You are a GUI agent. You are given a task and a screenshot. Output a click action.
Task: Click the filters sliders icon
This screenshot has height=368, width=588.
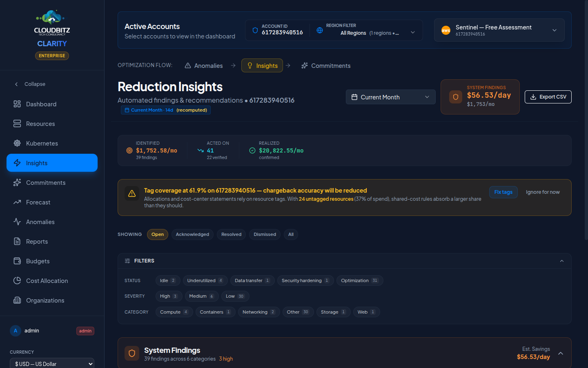[x=127, y=261]
